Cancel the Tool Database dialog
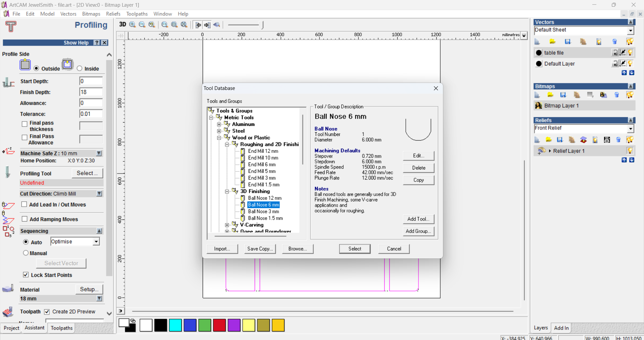 [394, 249]
